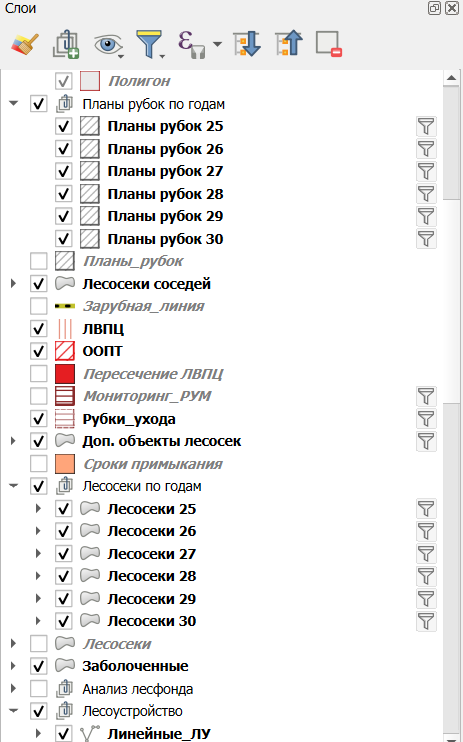Viewport: 463px width, 742px height.
Task: Uncheck the ЛВПЦ layer checkbox
Action: 39,328
